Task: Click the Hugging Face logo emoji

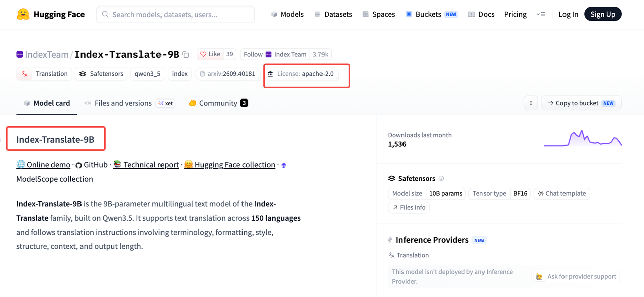Action: point(23,14)
